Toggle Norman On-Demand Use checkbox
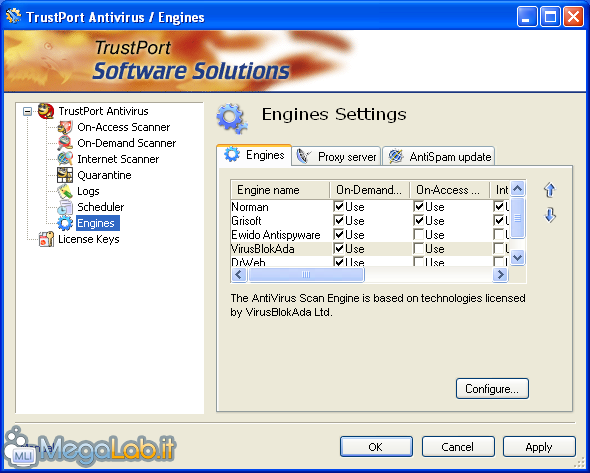The width and height of the screenshot is (590, 473). (x=339, y=206)
